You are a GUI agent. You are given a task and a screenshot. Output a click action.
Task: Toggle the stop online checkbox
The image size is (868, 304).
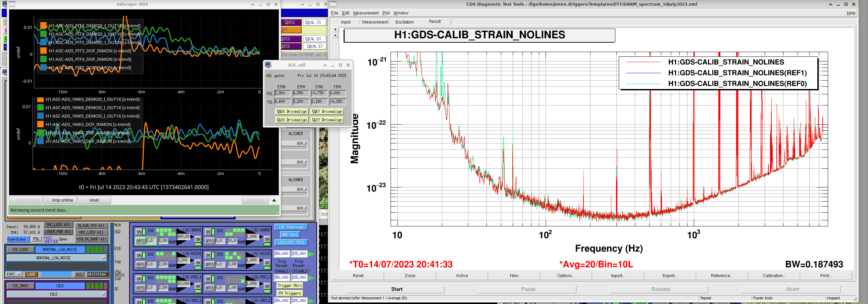click(49, 200)
